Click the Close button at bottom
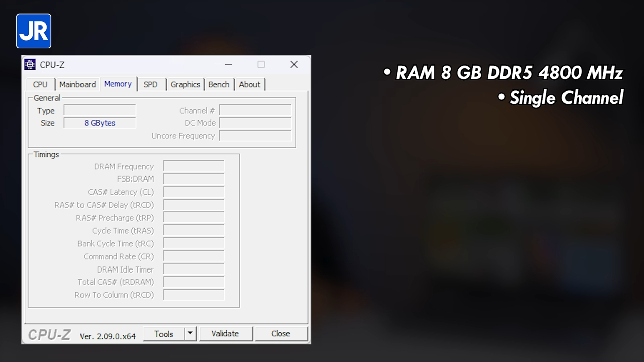Screen dimensions: 644x362 pos(280,334)
